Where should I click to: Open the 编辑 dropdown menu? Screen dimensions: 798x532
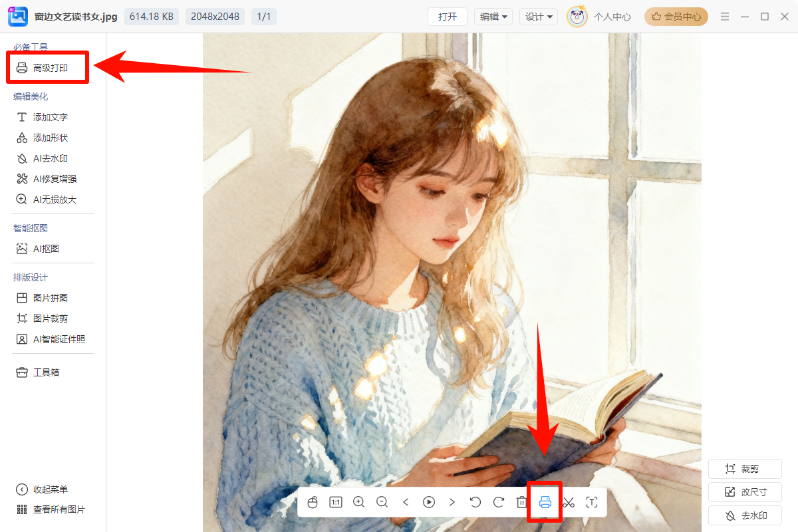pyautogui.click(x=493, y=17)
